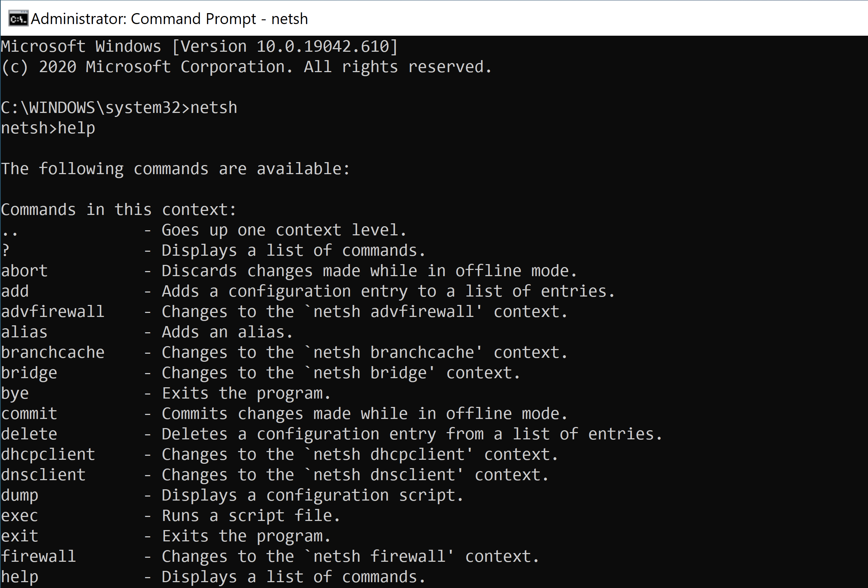
Task: Click the Windows version text line
Action: point(199,47)
